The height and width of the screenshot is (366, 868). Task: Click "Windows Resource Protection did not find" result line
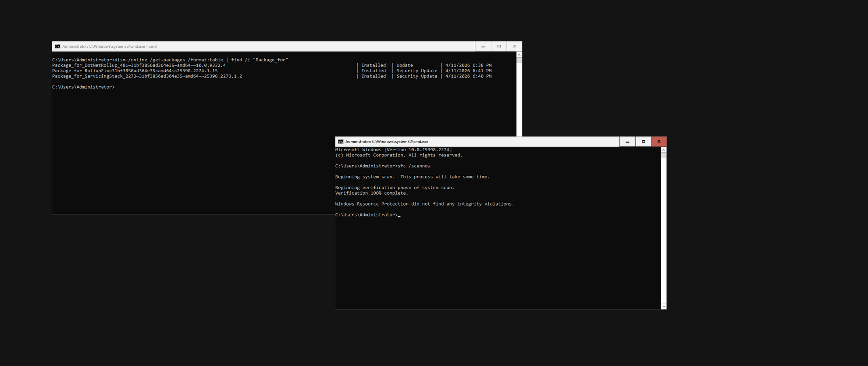coord(425,204)
